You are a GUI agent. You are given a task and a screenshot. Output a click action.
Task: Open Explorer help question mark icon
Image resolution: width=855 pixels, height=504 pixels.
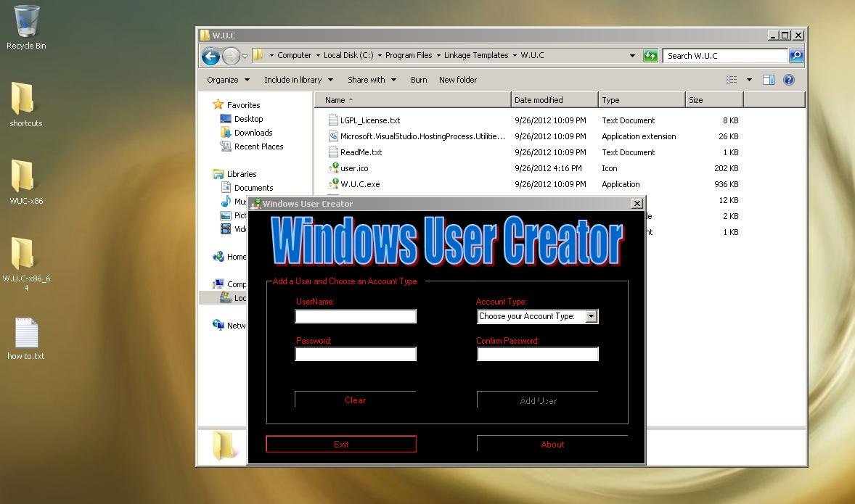coord(788,80)
